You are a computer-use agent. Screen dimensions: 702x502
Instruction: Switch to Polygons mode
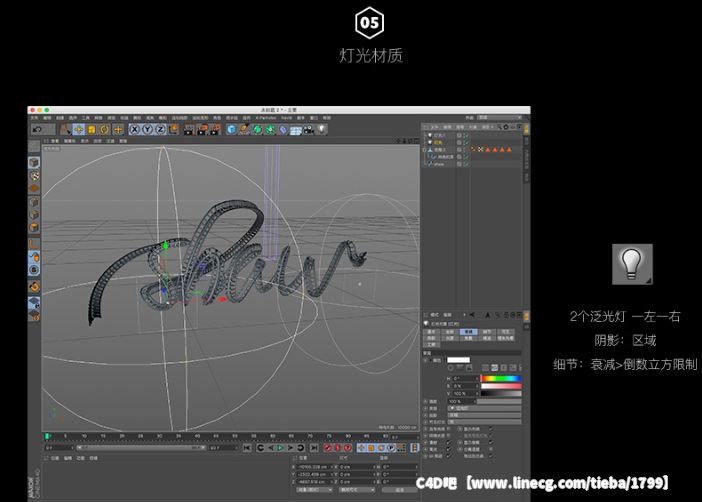(x=34, y=227)
